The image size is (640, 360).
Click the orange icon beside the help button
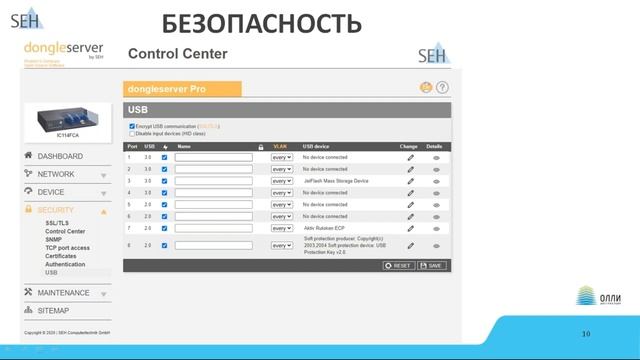pyautogui.click(x=426, y=87)
